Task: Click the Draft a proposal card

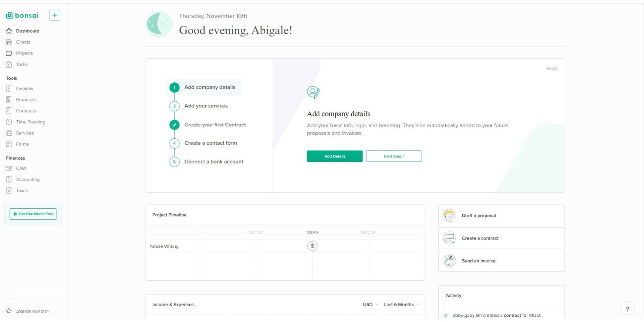Action: point(501,216)
